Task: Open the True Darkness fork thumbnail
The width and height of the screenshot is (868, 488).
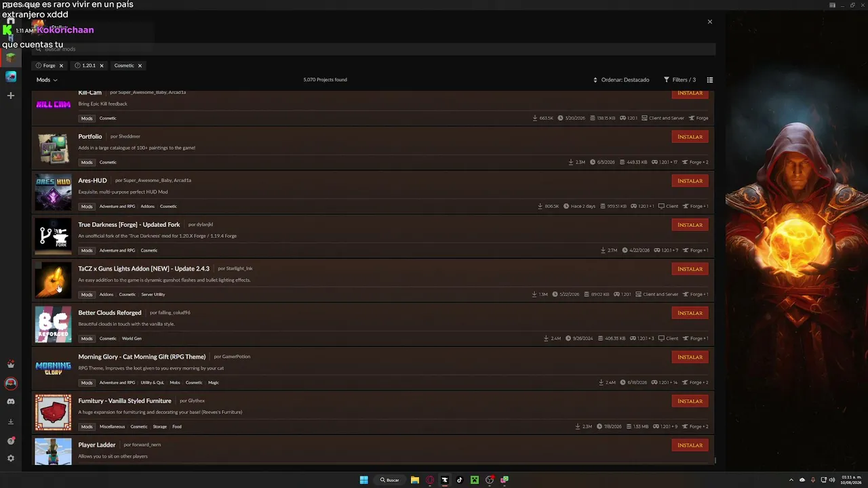Action: [53, 236]
